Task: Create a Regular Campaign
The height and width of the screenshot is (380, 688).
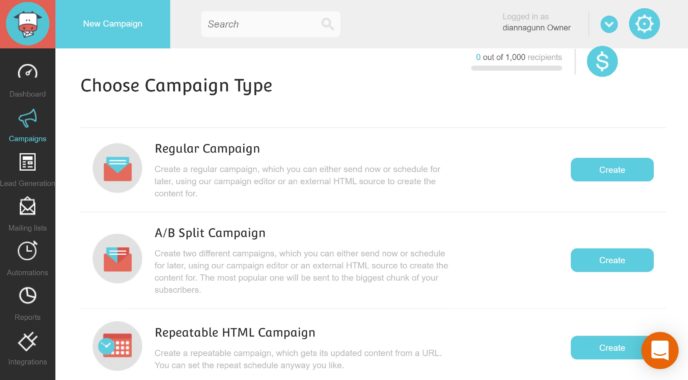Action: point(612,170)
